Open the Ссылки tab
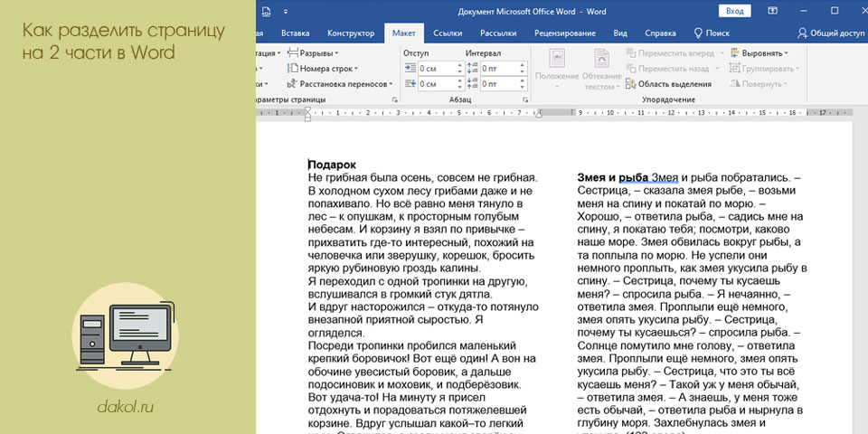Image resolution: width=868 pixels, height=434 pixels. point(448,33)
